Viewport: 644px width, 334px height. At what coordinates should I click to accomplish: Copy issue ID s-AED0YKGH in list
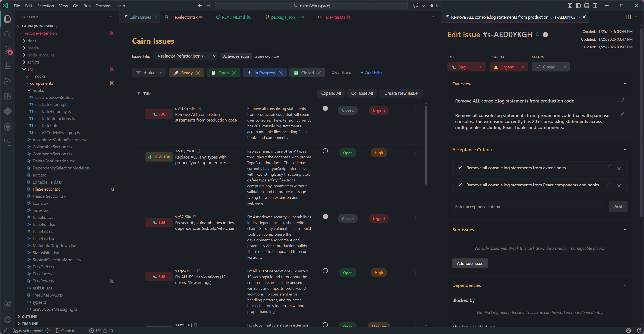point(199,108)
